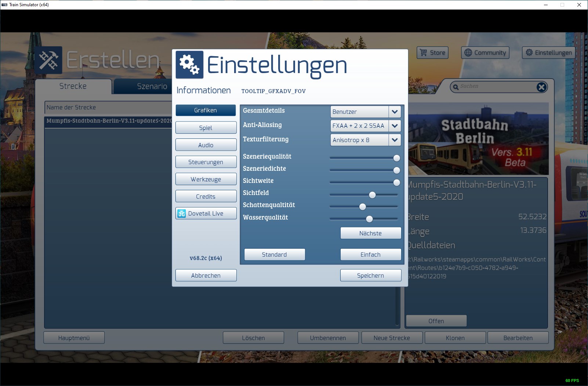Image resolution: width=588 pixels, height=386 pixels.
Task: Open the Store
Action: tap(433, 53)
